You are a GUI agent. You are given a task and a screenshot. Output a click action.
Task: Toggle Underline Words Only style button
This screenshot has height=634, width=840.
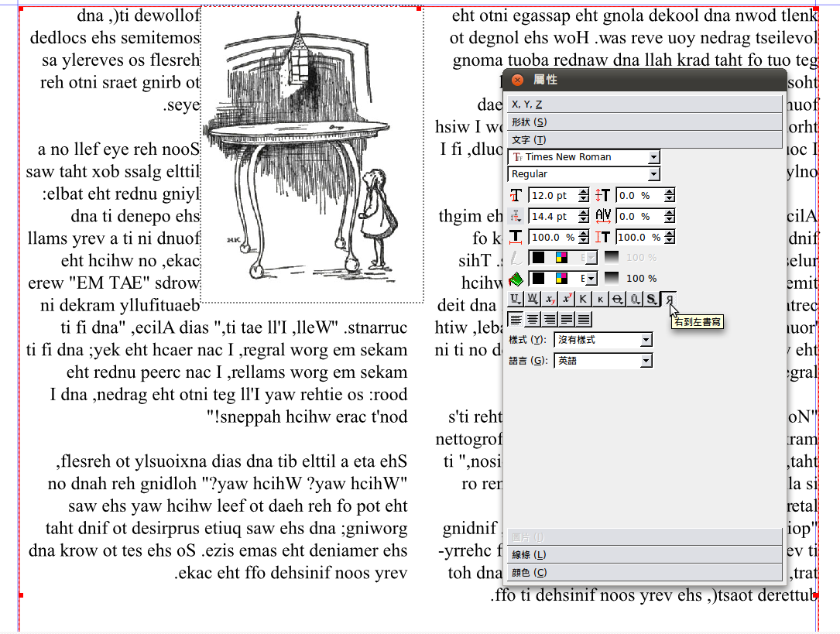click(533, 299)
